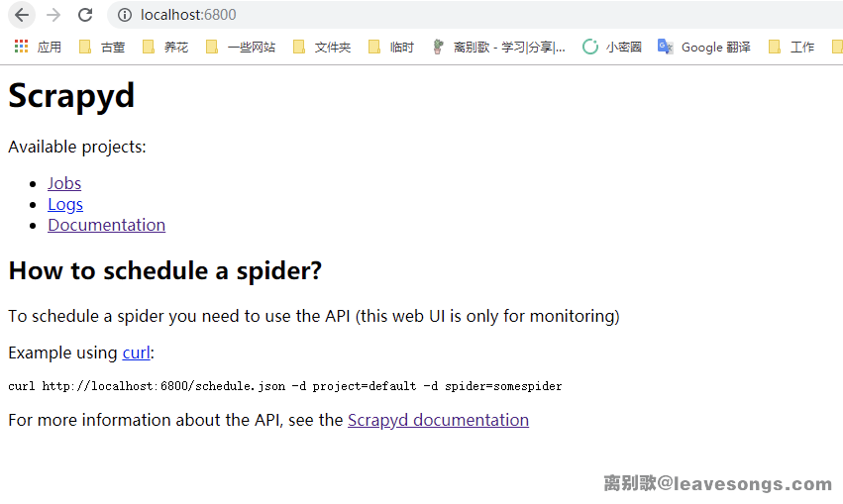Reload the page with the refresh icon
Image resolution: width=843 pixels, height=504 pixels.
click(85, 15)
